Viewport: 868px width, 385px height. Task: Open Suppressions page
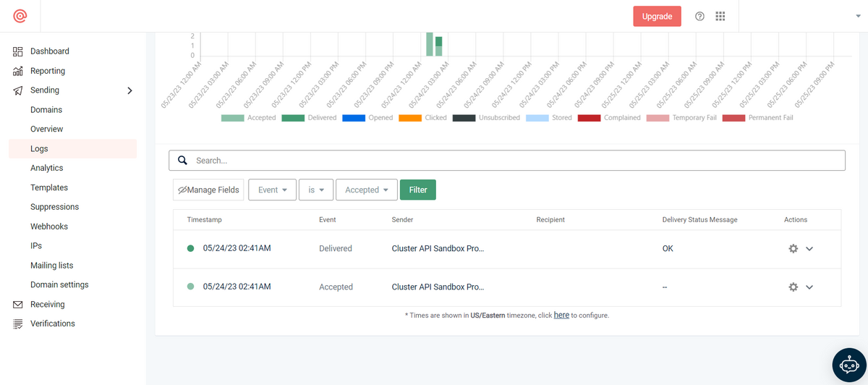(x=55, y=207)
